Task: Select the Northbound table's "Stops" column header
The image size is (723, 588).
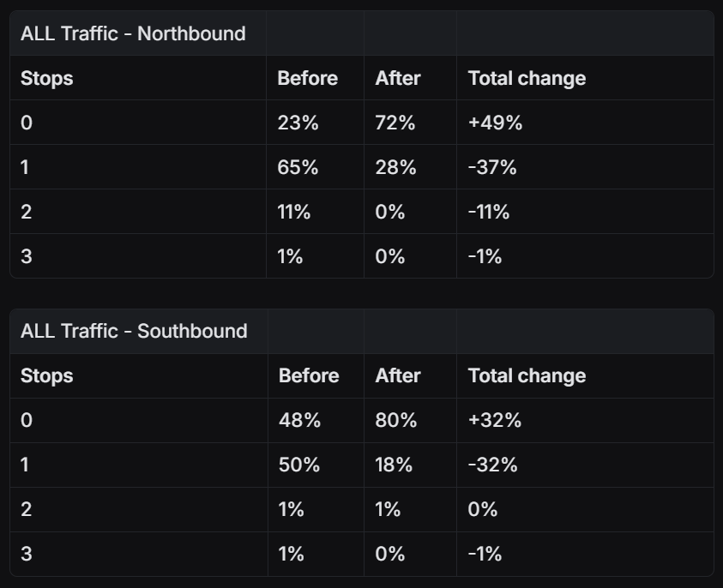Action: tap(47, 78)
